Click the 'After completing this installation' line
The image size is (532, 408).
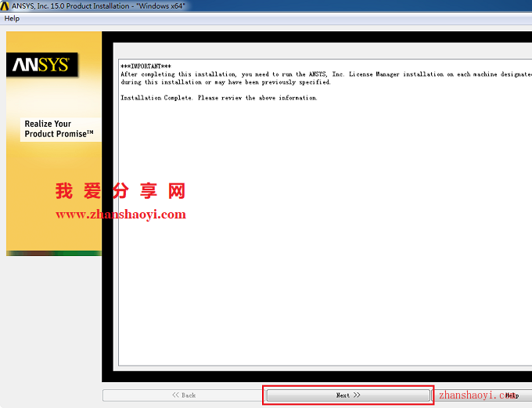[326, 74]
